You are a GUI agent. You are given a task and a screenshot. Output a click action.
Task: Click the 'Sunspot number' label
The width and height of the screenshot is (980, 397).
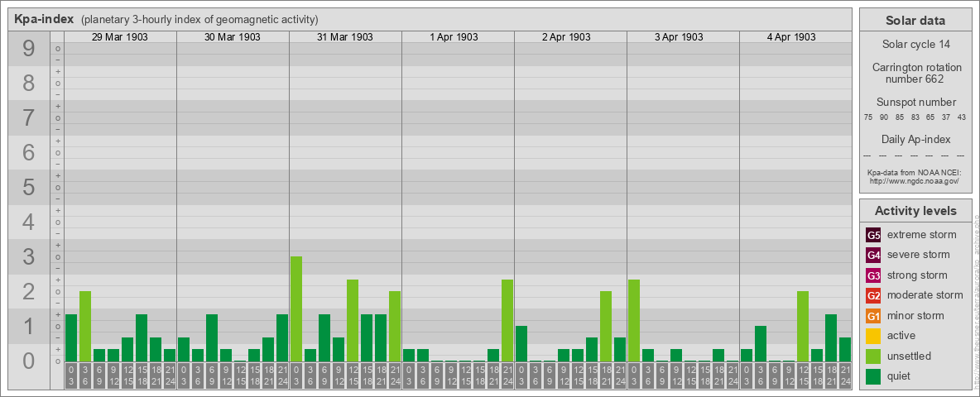coord(915,103)
